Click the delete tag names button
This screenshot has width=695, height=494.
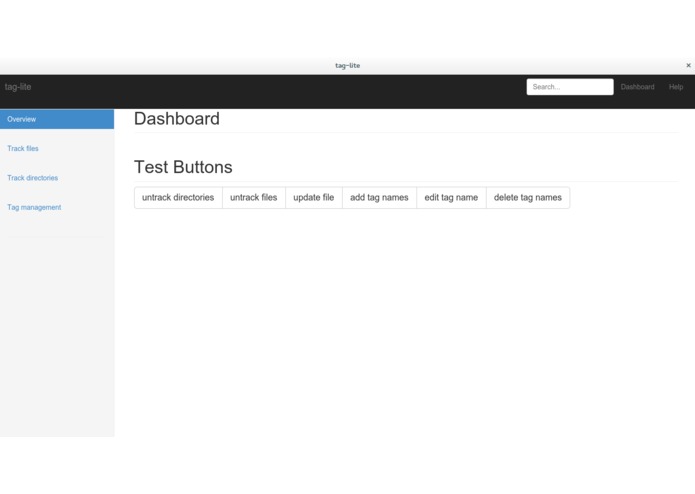point(528,198)
